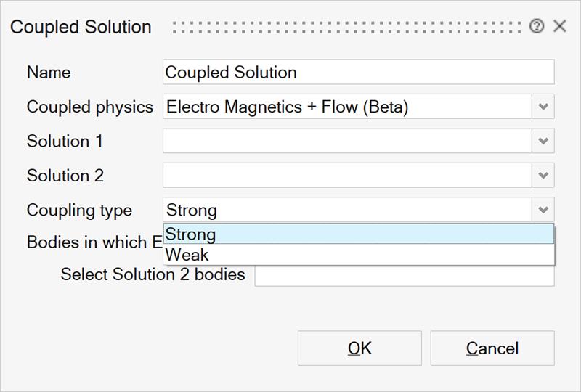Click the Coupled physics combo box value
Image resolution: width=581 pixels, height=392 pixels.
(347, 107)
